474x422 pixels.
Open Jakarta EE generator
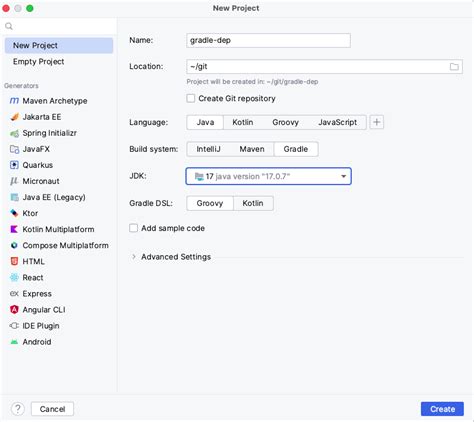59,117
